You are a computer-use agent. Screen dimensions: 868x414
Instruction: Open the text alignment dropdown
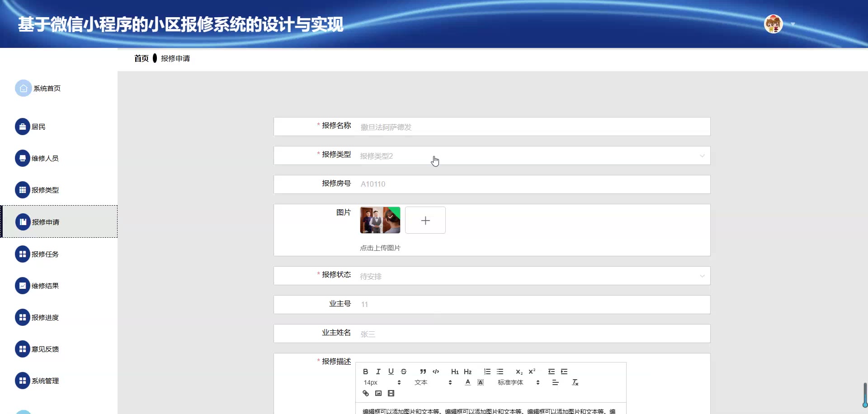pyautogui.click(x=556, y=382)
